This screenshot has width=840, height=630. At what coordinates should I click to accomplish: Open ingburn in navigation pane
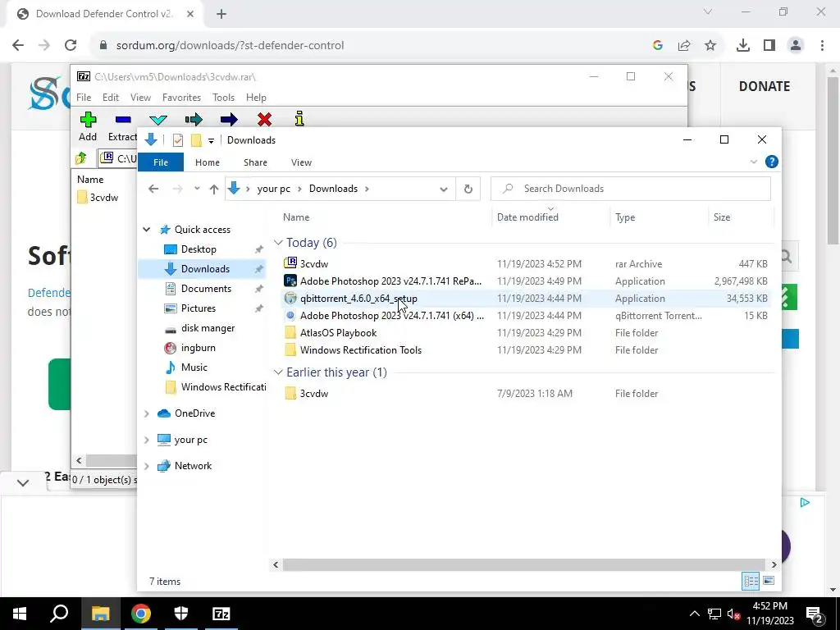[198, 347]
